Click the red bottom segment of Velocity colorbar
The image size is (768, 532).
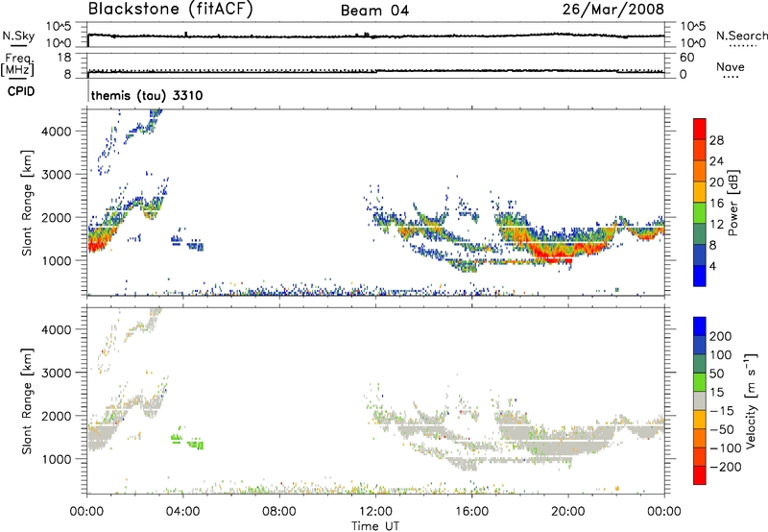click(700, 475)
